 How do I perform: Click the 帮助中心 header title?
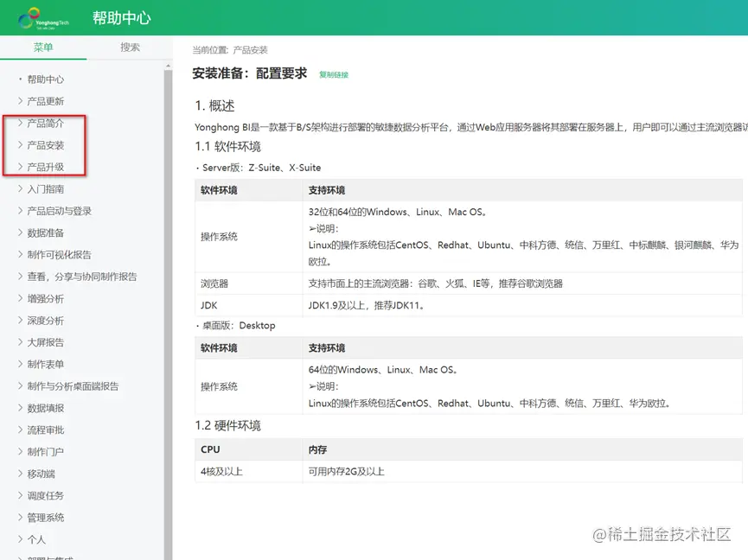122,18
